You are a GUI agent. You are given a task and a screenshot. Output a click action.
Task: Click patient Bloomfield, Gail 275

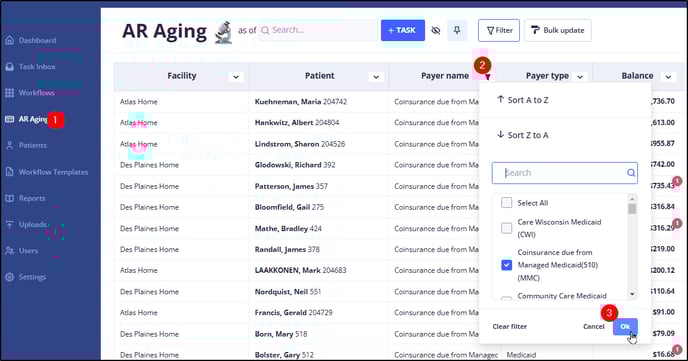289,207
